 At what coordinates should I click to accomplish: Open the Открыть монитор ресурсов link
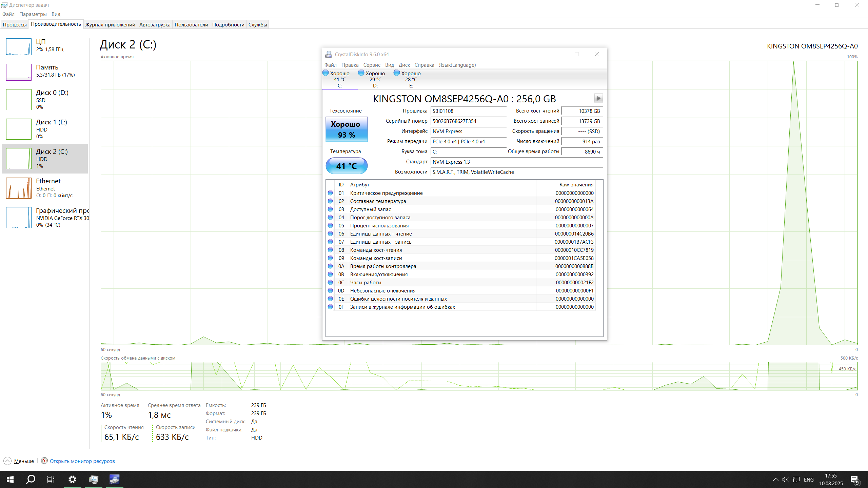(x=82, y=461)
